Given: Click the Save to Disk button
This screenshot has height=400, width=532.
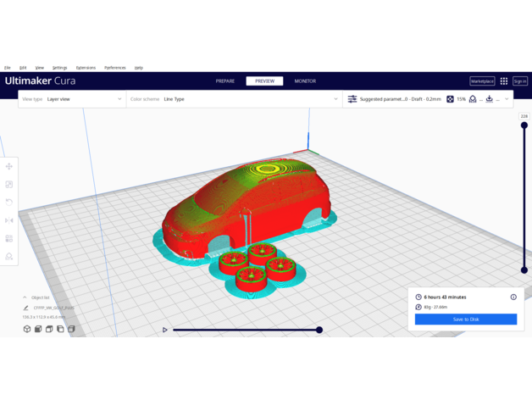Looking at the screenshot, I should click(465, 319).
